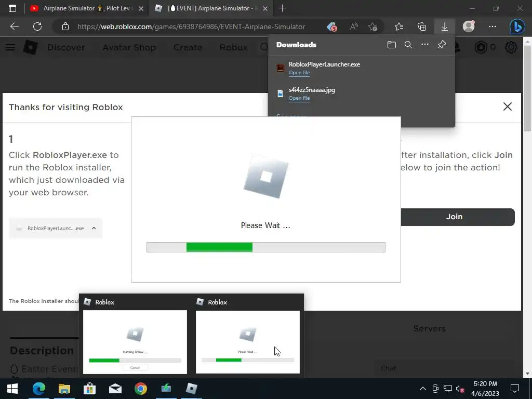This screenshot has height=399, width=532.
Task: Click the Servers heading on the Roblox page
Action: pyautogui.click(x=429, y=328)
